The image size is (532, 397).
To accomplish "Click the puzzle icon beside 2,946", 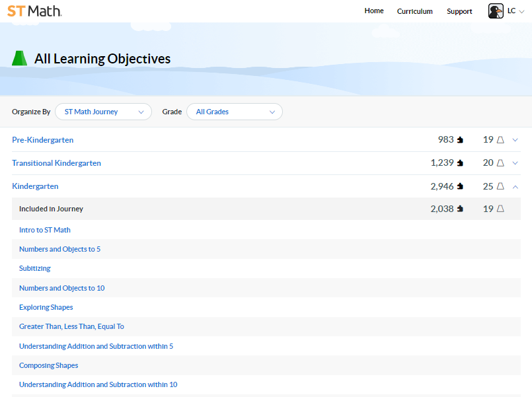I will [460, 186].
